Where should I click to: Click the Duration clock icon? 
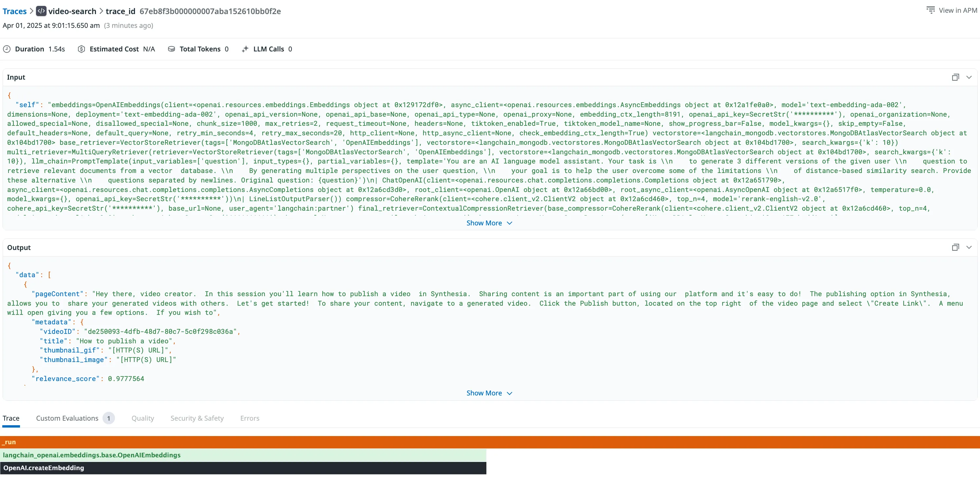[7, 49]
